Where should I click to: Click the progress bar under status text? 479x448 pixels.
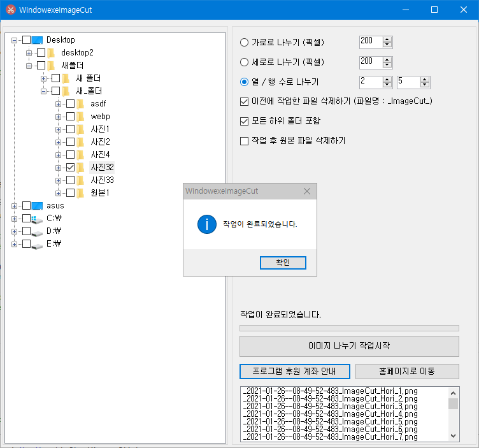[349, 328]
